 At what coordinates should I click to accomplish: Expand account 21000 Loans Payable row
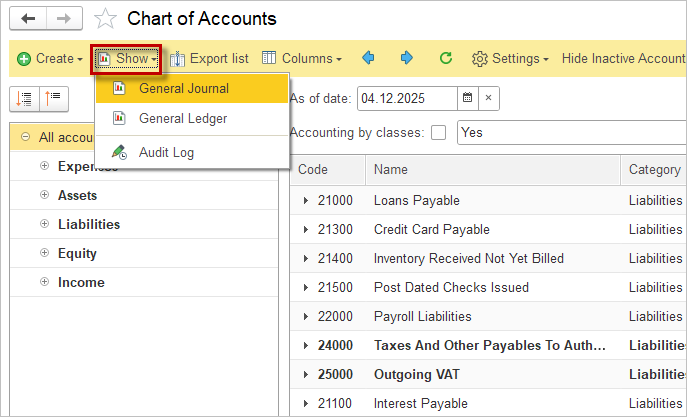(306, 201)
